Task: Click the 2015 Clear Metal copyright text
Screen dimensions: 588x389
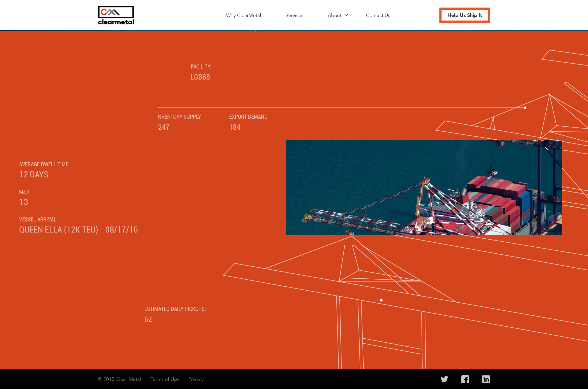Action: pos(119,379)
